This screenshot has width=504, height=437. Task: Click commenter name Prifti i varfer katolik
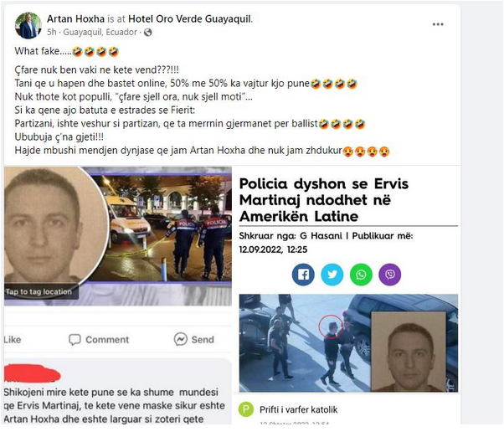point(299,409)
